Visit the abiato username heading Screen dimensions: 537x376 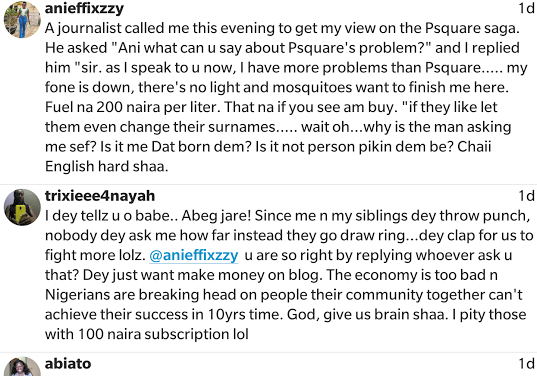coord(68,363)
